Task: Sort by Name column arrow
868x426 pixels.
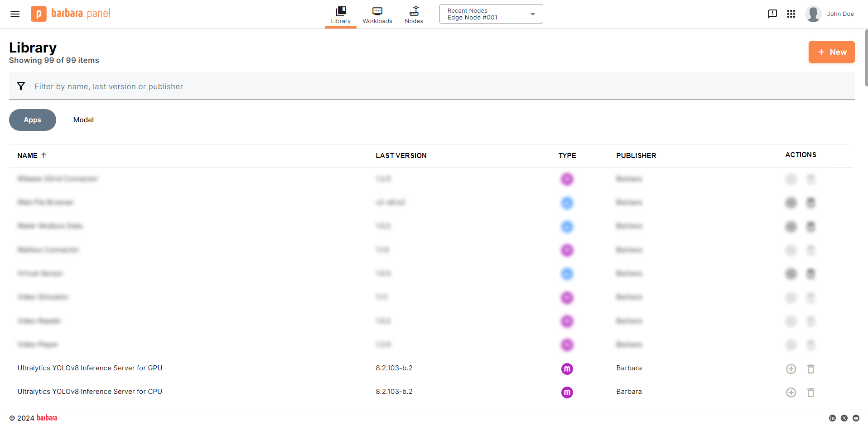Action: pyautogui.click(x=44, y=155)
